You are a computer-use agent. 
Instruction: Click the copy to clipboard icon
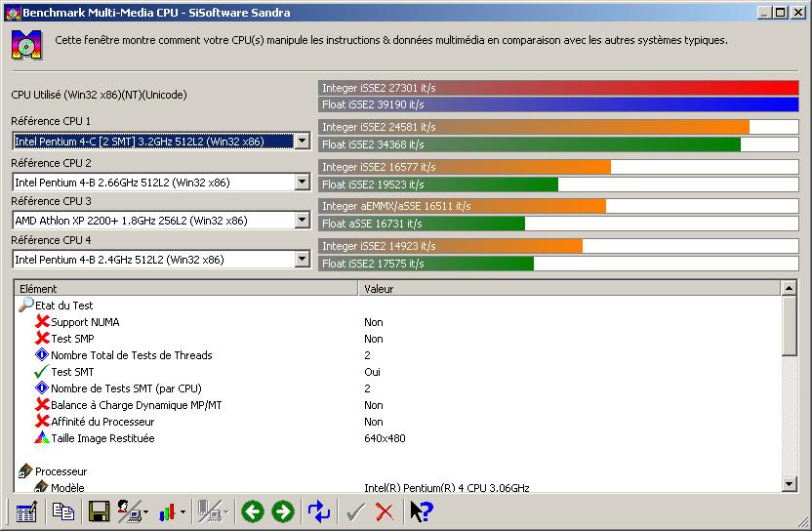[63, 511]
